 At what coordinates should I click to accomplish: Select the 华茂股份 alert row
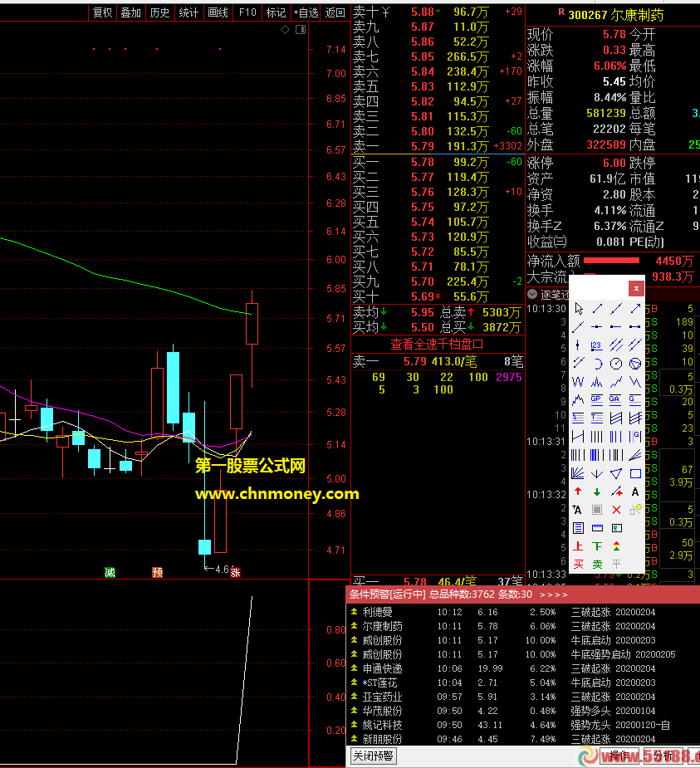pyautogui.click(x=523, y=711)
